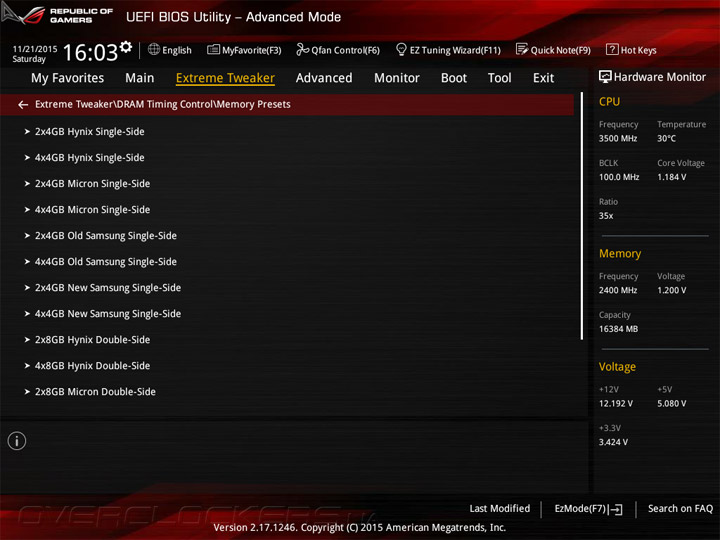Open the Exit tab
The height and width of the screenshot is (540, 720).
[544, 78]
